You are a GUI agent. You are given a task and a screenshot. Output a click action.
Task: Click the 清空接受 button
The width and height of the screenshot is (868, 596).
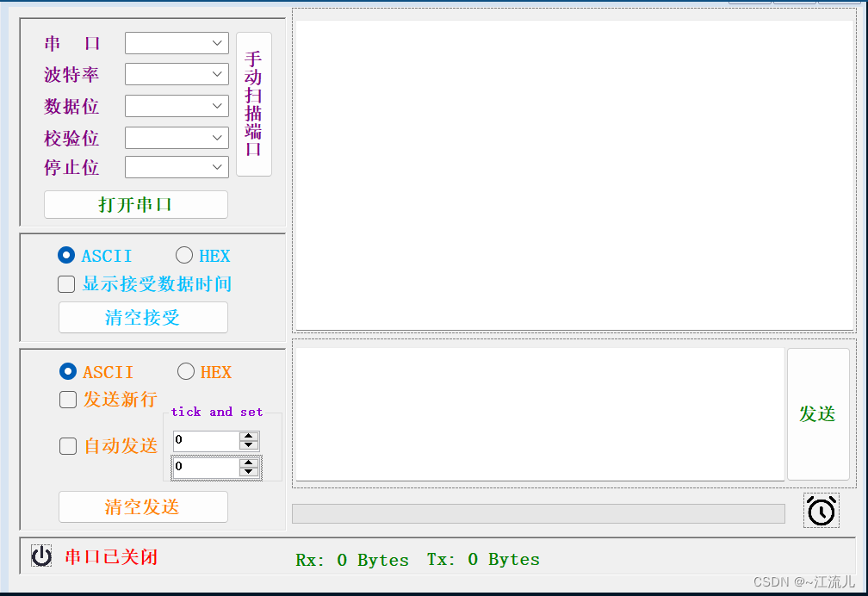143,318
